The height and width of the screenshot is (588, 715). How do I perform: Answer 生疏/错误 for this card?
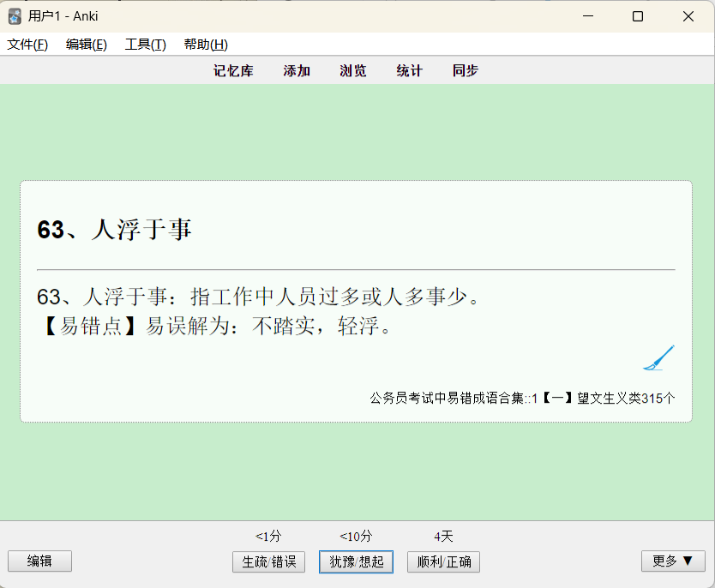point(268,561)
